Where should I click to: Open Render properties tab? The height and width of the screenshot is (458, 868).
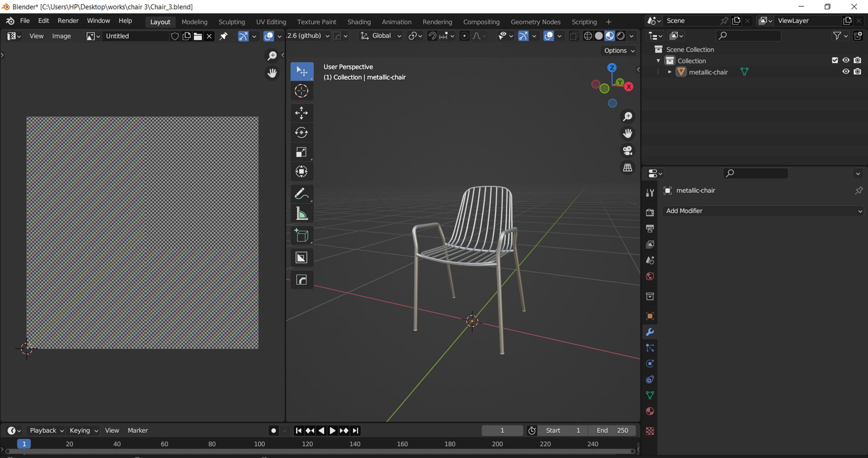coord(650,213)
